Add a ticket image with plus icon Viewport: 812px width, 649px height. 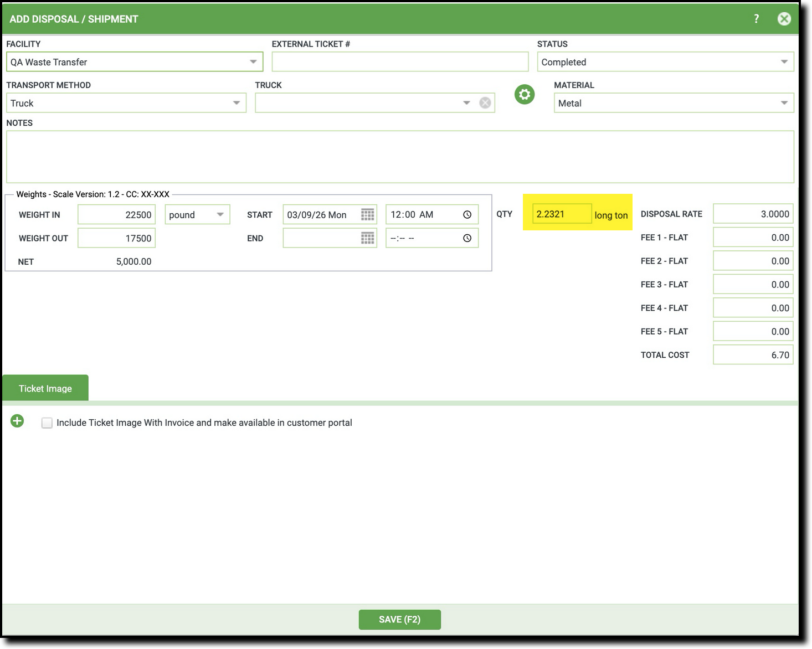pyautogui.click(x=17, y=421)
